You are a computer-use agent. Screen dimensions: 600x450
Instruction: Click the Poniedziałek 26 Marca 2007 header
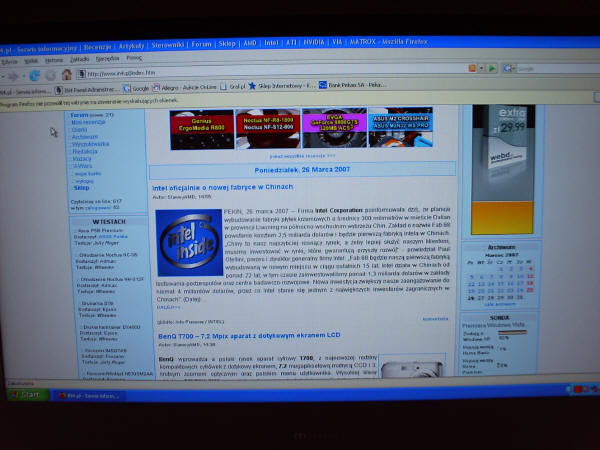[302, 170]
